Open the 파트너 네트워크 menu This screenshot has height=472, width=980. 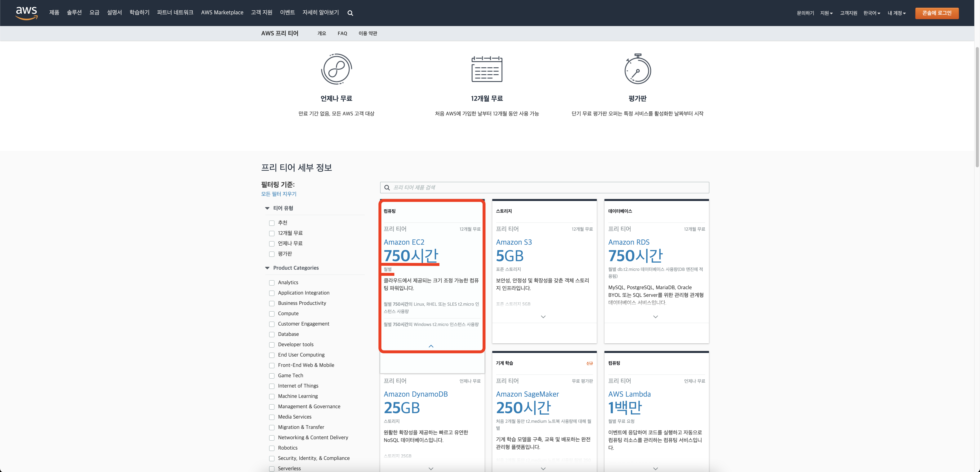point(175,13)
